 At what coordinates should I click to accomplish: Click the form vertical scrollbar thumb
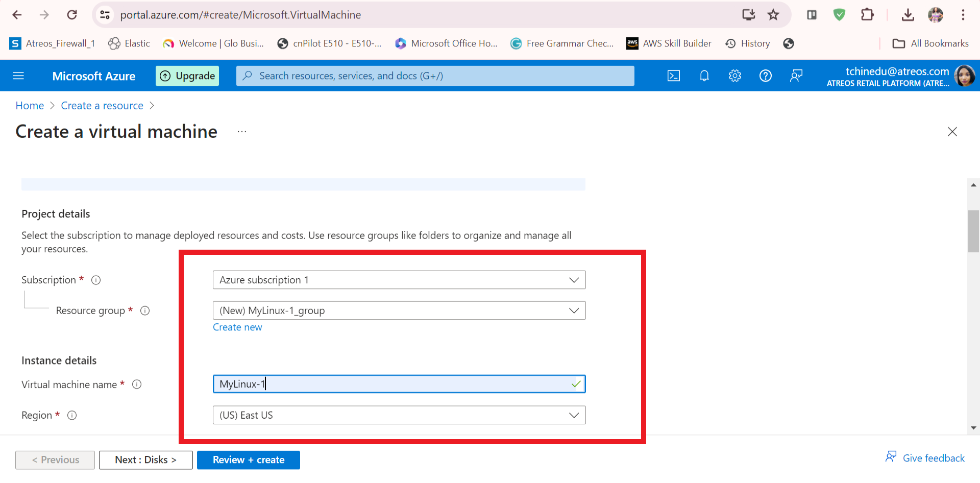[x=973, y=231]
